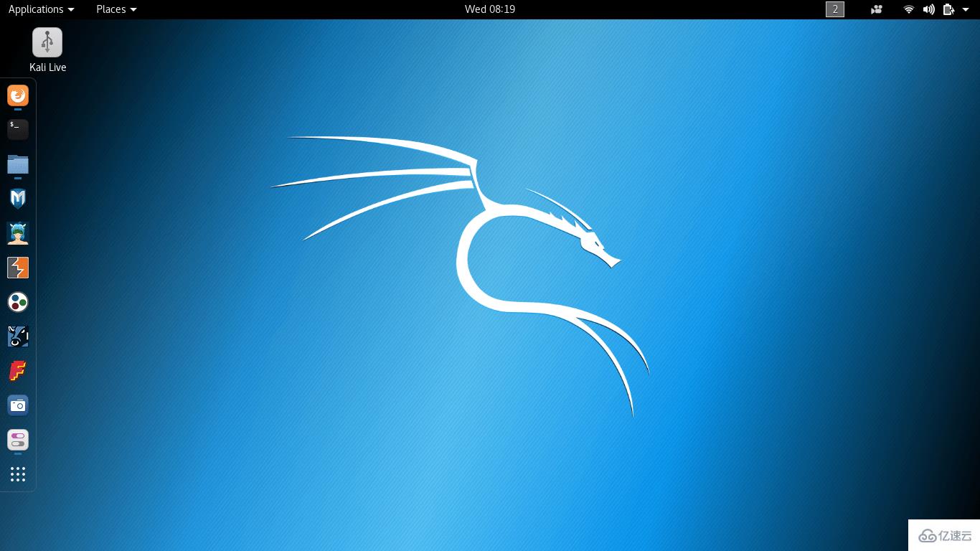Launch Firefox ESR from the dock
Viewport: 980px width, 551px height.
tap(18, 95)
